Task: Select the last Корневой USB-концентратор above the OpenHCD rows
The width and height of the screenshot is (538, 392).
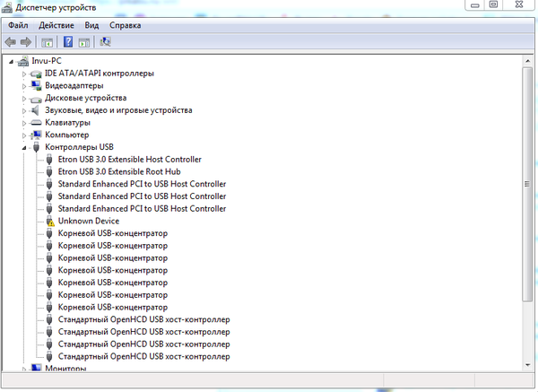Action: point(113,307)
